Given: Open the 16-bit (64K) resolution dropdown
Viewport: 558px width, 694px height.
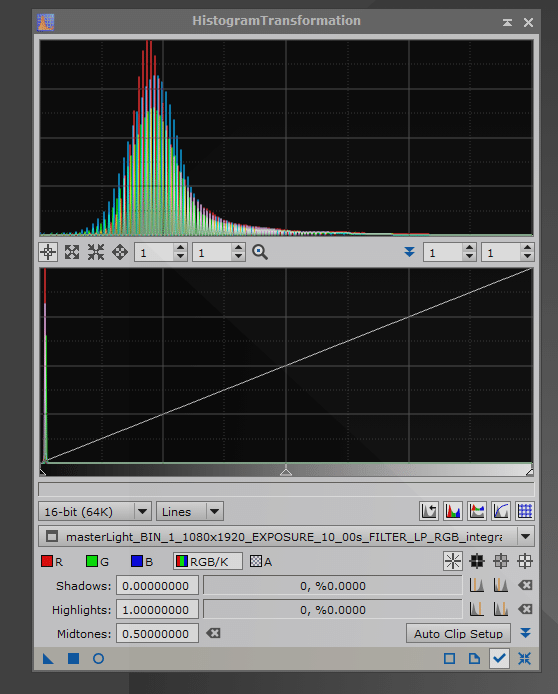Looking at the screenshot, I should click(x=95, y=512).
